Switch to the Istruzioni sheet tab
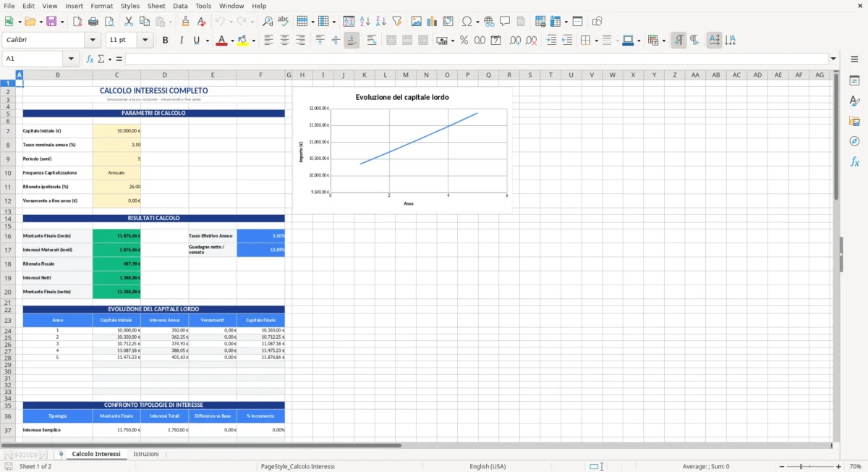The image size is (868, 472). pyautogui.click(x=146, y=454)
